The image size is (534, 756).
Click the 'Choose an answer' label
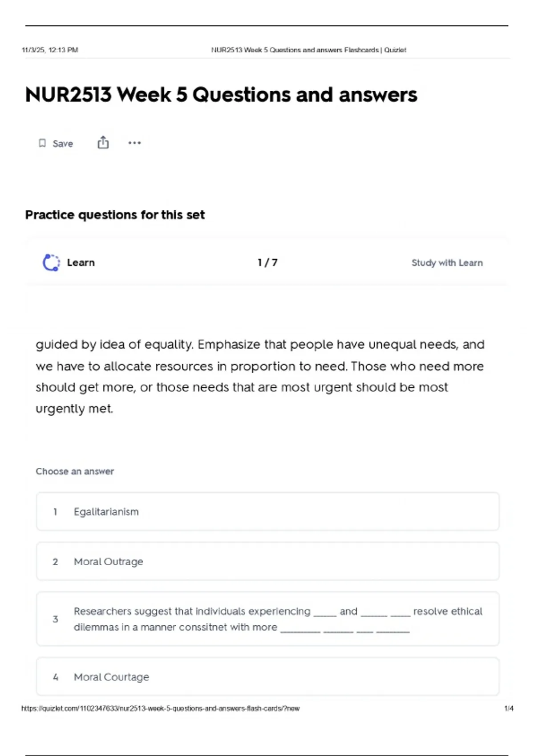(x=75, y=471)
